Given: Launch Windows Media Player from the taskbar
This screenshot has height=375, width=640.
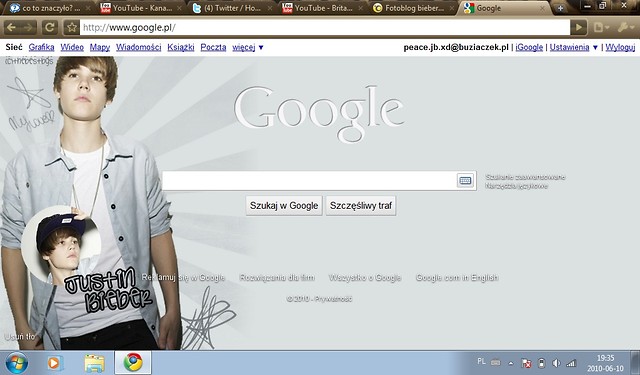Looking at the screenshot, I should point(54,363).
